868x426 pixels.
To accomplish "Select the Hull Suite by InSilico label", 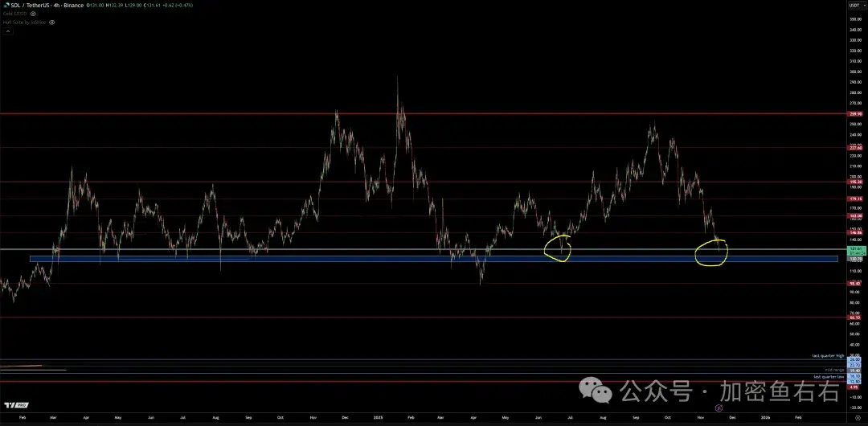I will click(x=23, y=23).
